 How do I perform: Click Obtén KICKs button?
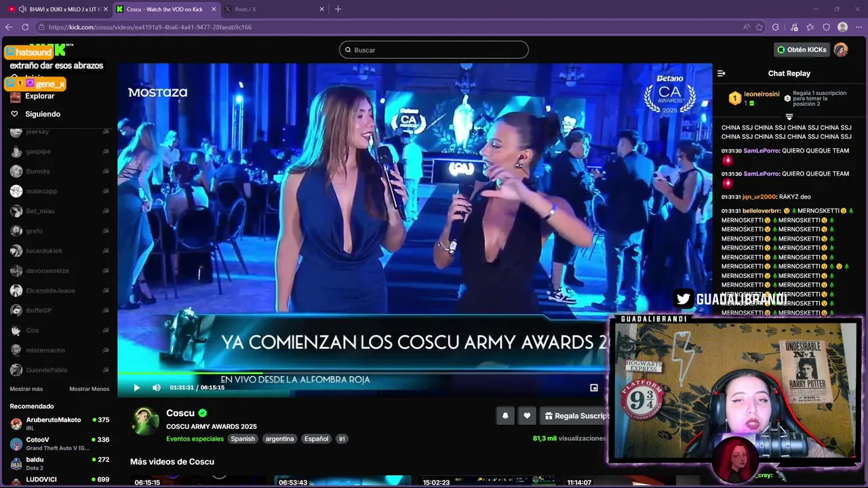pyautogui.click(x=802, y=49)
